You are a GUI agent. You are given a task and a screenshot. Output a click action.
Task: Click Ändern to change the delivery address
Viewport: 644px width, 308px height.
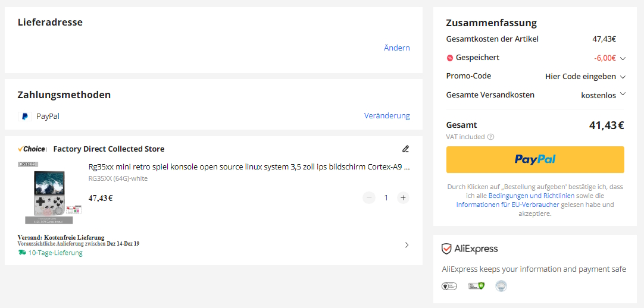pos(396,48)
